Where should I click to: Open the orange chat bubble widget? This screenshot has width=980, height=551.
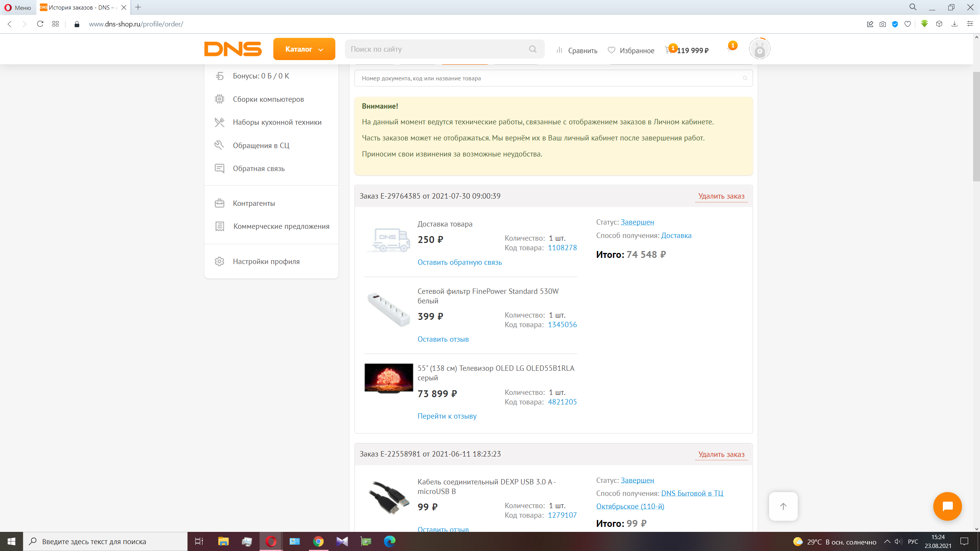click(x=947, y=506)
